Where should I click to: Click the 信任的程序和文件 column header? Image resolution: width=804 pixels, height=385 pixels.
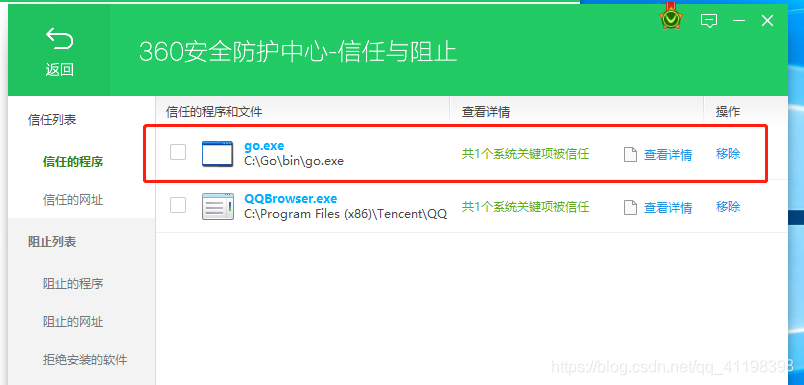[214, 112]
